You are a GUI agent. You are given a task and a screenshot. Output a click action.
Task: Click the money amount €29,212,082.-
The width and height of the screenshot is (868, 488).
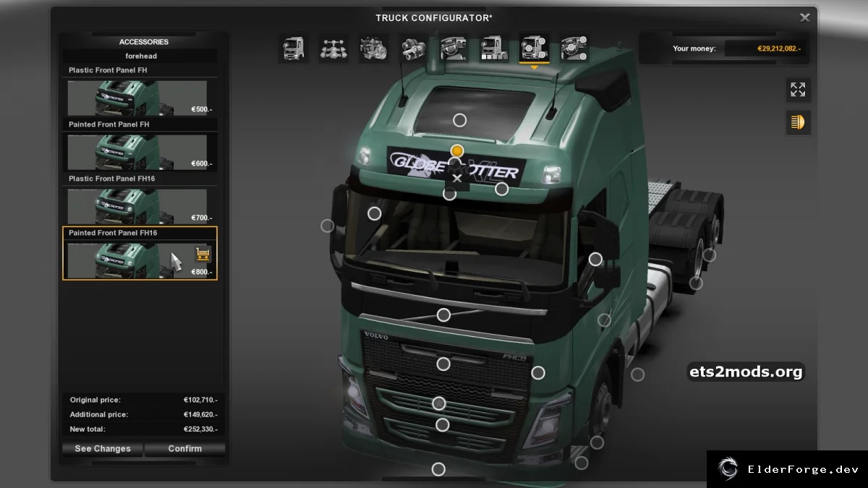pos(779,48)
